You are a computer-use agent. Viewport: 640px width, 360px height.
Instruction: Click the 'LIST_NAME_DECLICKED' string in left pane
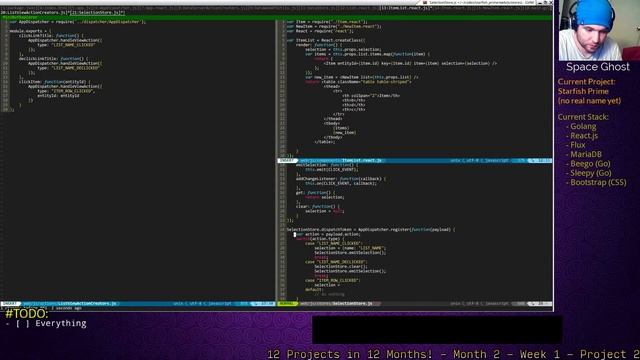75,68
